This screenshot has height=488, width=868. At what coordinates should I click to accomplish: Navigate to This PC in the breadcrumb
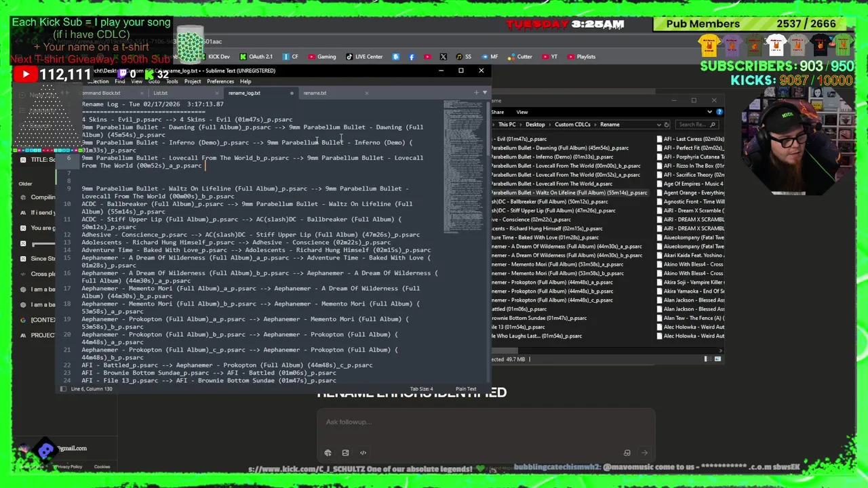coord(507,125)
